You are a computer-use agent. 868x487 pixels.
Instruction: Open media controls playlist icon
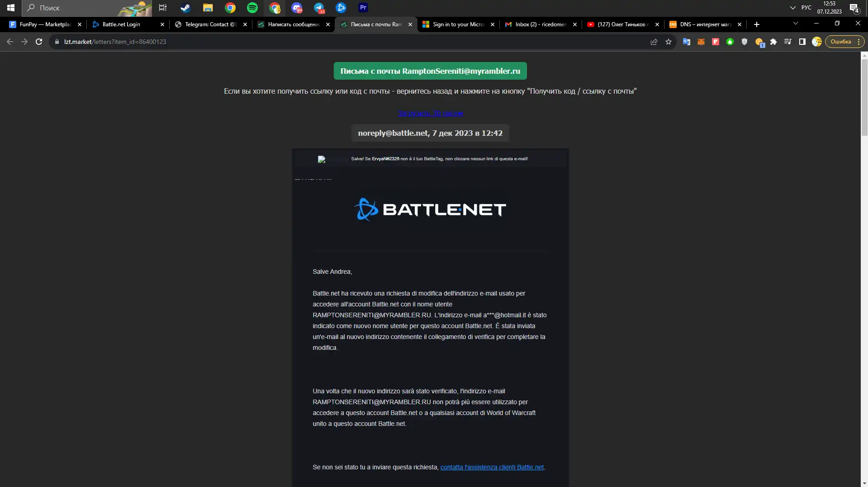point(787,42)
